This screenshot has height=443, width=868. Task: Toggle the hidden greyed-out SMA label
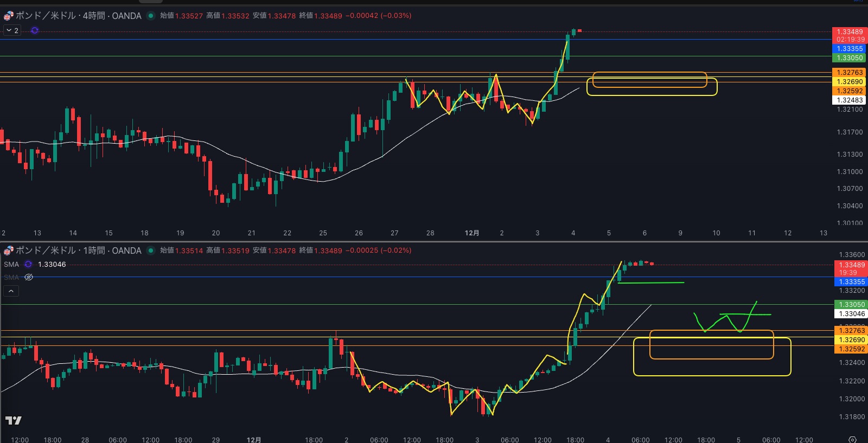click(x=11, y=277)
